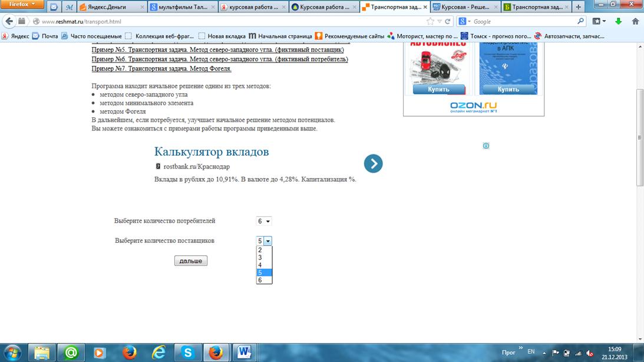Open the media player taskbar icon
Screen dimensions: 644x362
click(100, 353)
